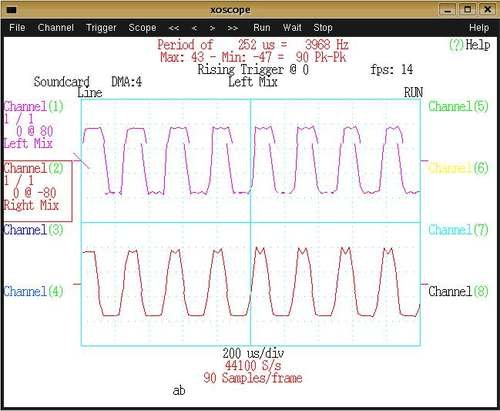Viewport: 500px width, 411px height.
Task: Click Wait in the menu bar
Action: [292, 27]
